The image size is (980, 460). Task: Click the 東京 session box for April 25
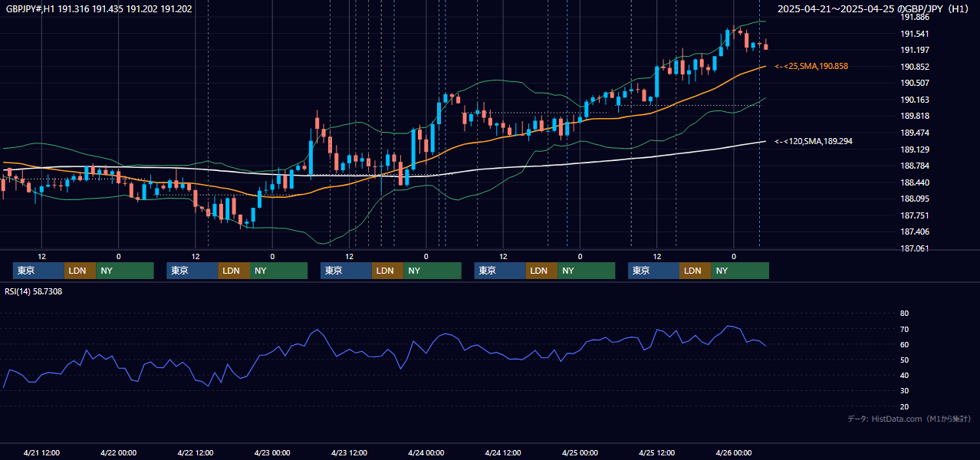point(653,271)
